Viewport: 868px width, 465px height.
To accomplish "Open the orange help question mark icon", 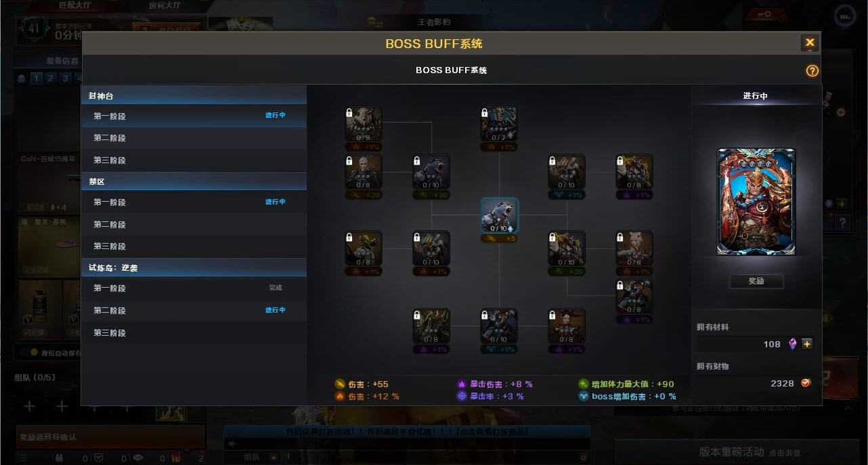I will 812,71.
